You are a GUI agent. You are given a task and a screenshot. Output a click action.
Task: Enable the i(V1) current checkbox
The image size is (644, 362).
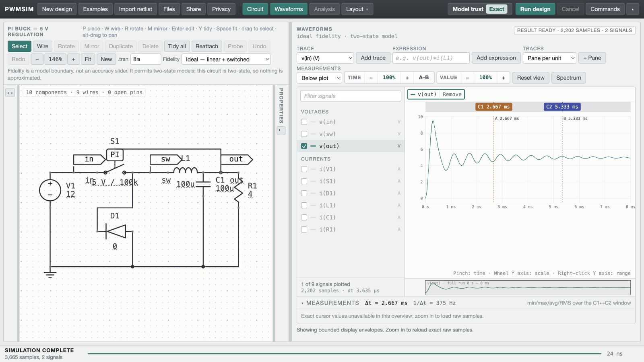(304, 169)
